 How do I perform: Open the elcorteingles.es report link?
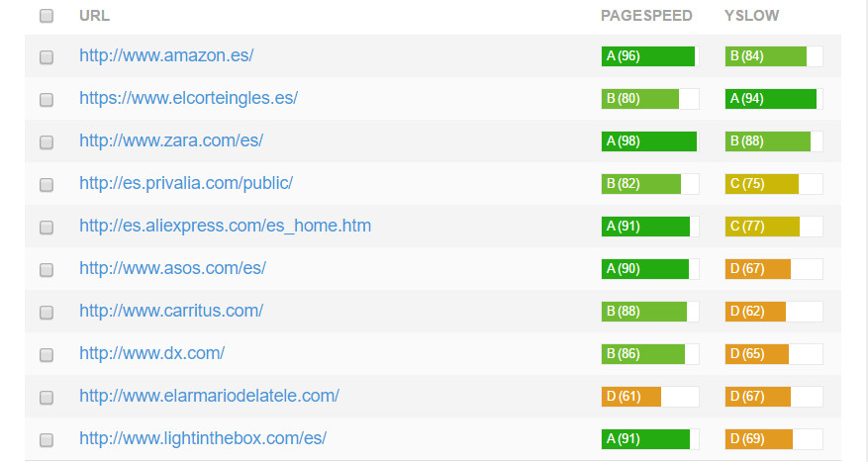coord(188,98)
